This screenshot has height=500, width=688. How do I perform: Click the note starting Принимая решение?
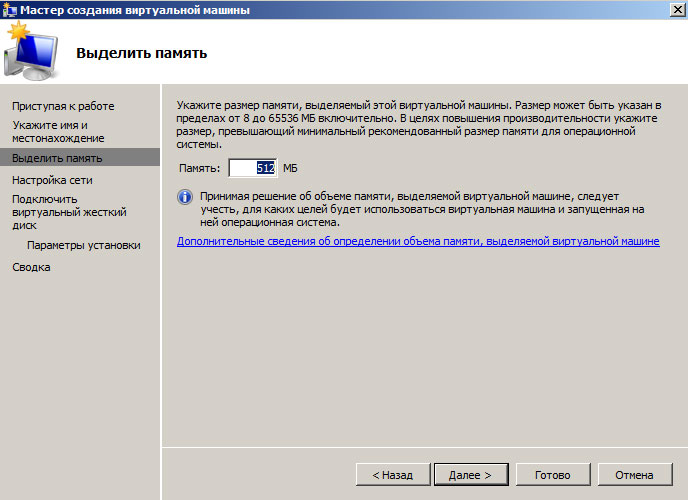(422, 209)
